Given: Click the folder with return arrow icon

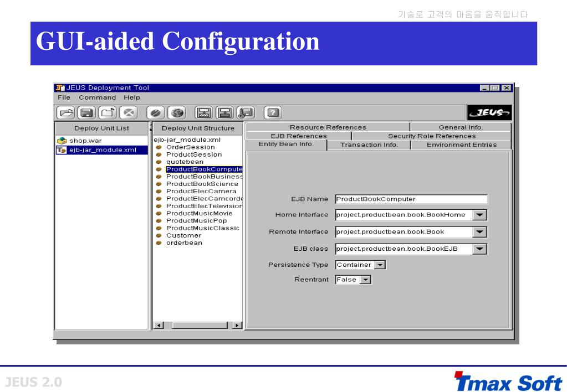Looking at the screenshot, I should (108, 113).
